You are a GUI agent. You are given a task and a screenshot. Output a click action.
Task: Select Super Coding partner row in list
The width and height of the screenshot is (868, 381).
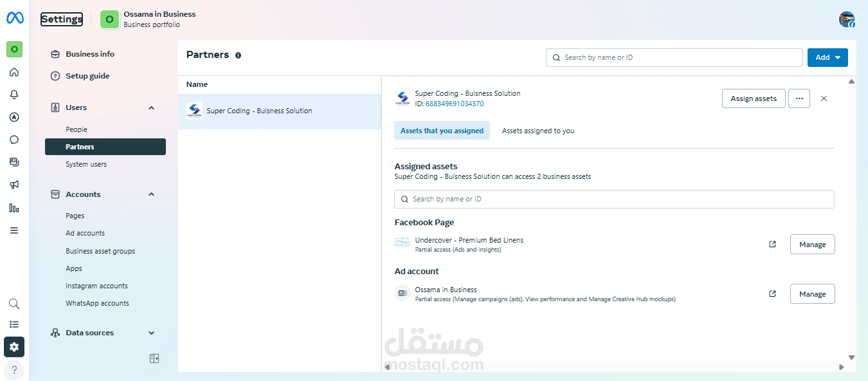pos(280,111)
